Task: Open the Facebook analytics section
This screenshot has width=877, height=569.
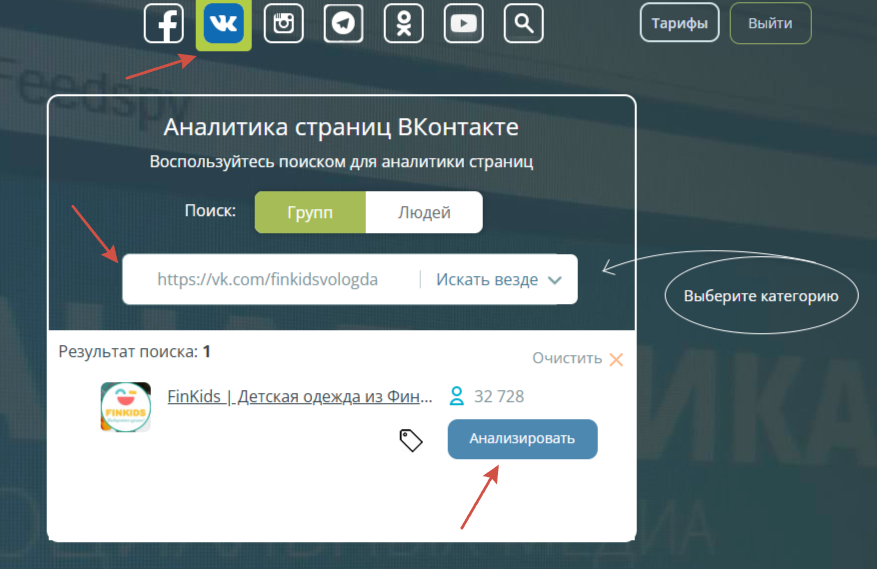Action: click(164, 23)
